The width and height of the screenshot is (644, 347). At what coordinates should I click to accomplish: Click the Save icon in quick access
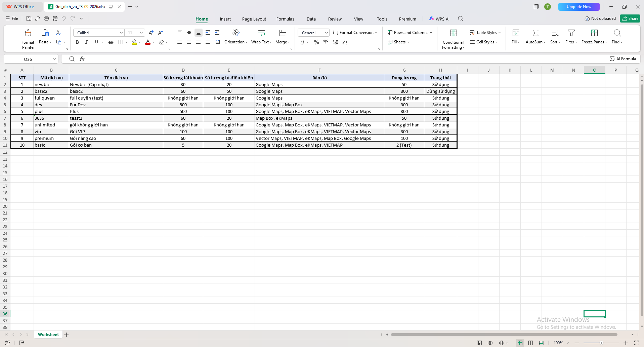[x=29, y=19]
